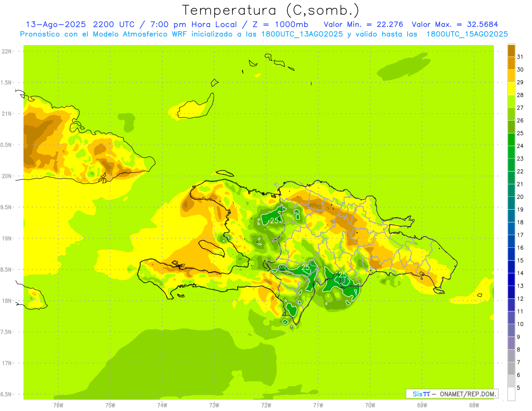This screenshot has width=532, height=411.
Task: Pick the teal swatch between 19 and 20
Action: point(511,203)
